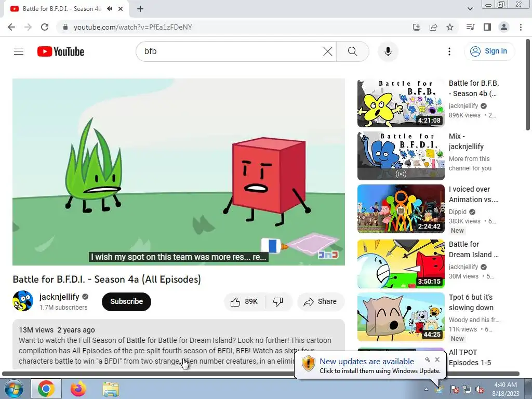Viewport: 532px width, 399px height.
Task: Click the magnifier search button
Action: coord(353,51)
